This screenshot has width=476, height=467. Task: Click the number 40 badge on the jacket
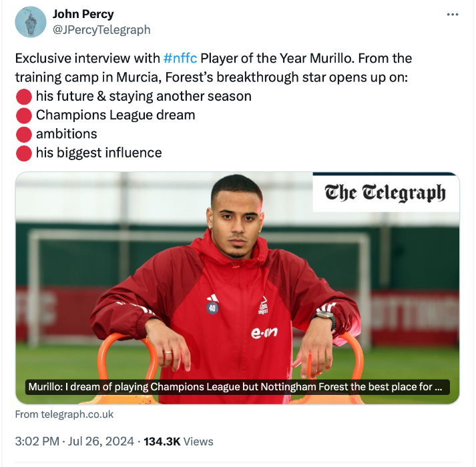coord(212,308)
